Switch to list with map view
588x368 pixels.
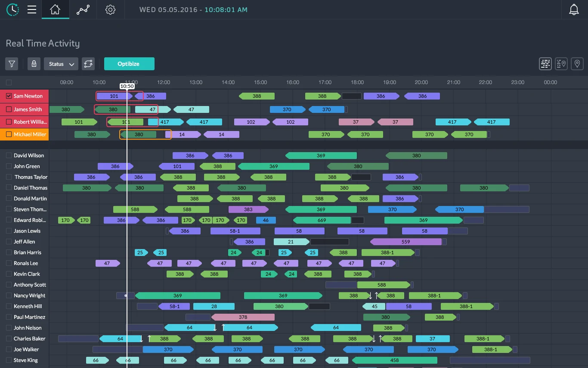tap(561, 64)
